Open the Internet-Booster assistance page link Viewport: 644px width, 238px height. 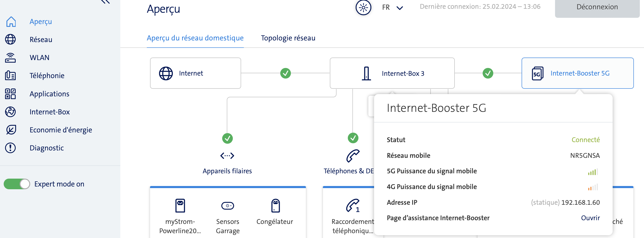[x=590, y=218]
